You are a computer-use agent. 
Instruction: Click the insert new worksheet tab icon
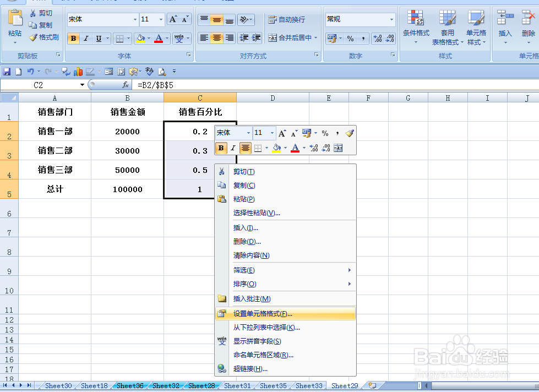point(372,385)
